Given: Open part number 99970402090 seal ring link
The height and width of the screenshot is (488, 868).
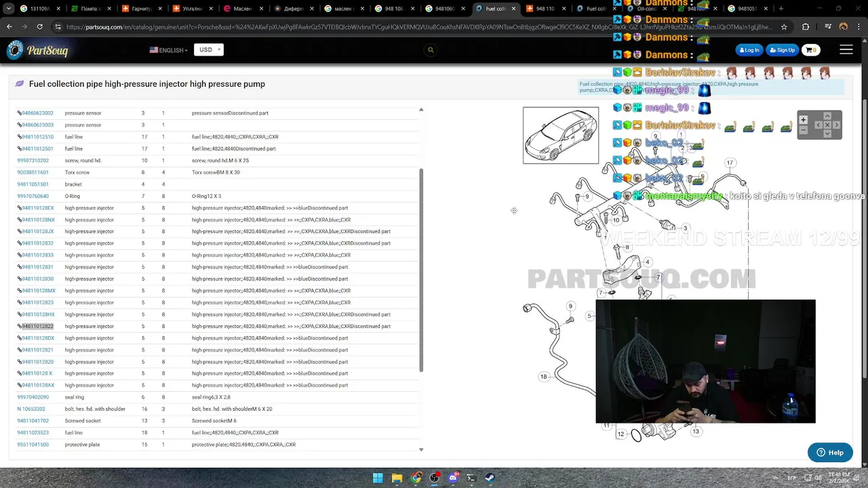Looking at the screenshot, I should click(33, 397).
